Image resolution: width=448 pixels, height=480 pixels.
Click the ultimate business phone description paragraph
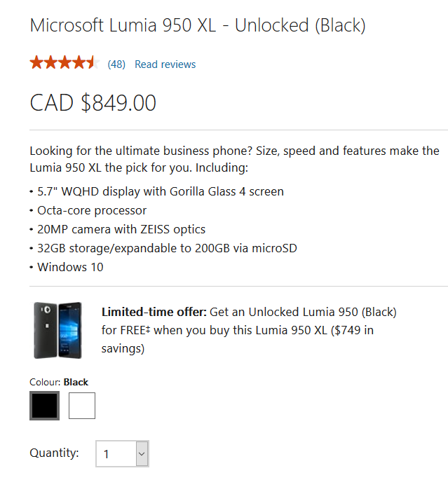(x=234, y=159)
